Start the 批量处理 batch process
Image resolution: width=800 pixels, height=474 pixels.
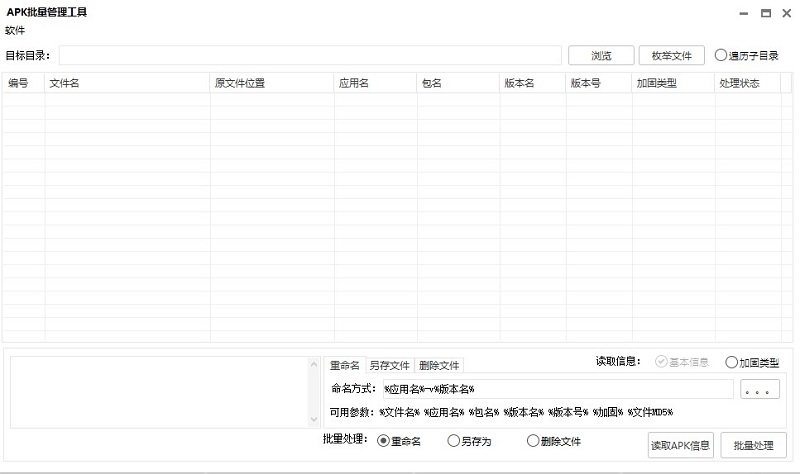click(x=753, y=445)
